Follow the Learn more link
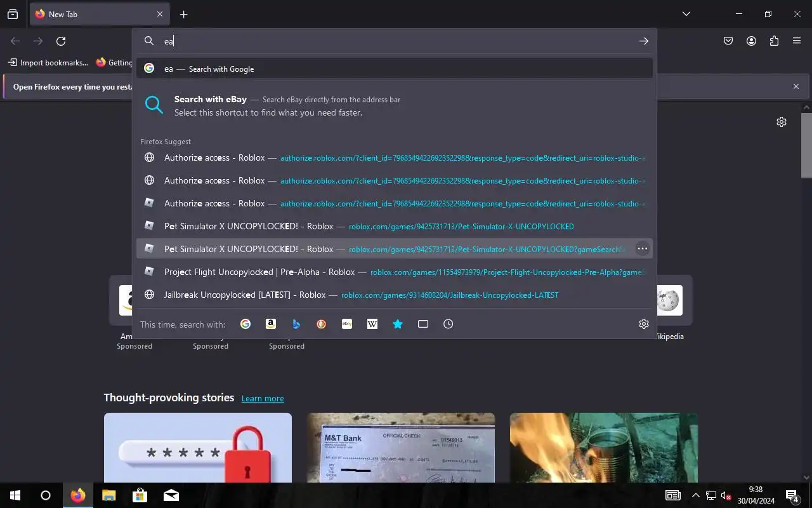 tap(263, 398)
